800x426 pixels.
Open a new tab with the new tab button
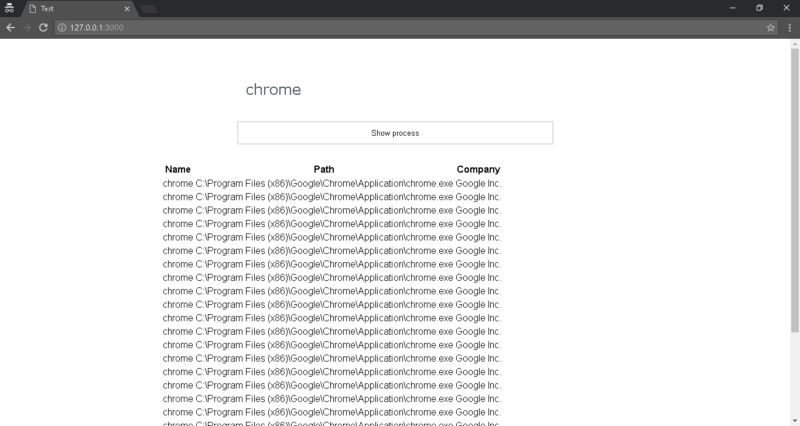pyautogui.click(x=148, y=9)
